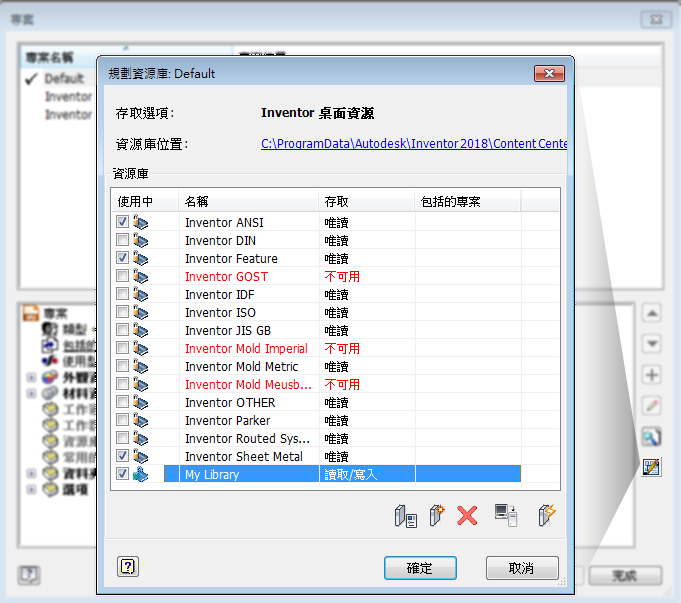Click the import library computer icon
The height and width of the screenshot is (603, 681).
pyautogui.click(x=506, y=515)
